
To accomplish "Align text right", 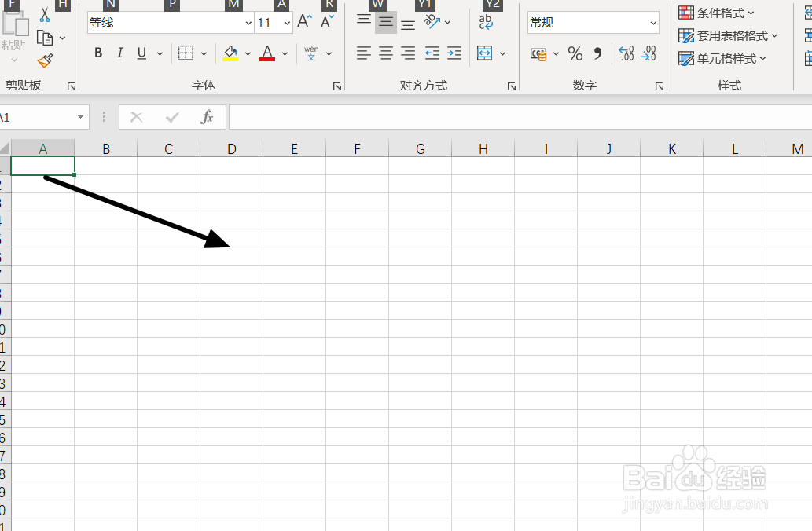I will pyautogui.click(x=408, y=53).
